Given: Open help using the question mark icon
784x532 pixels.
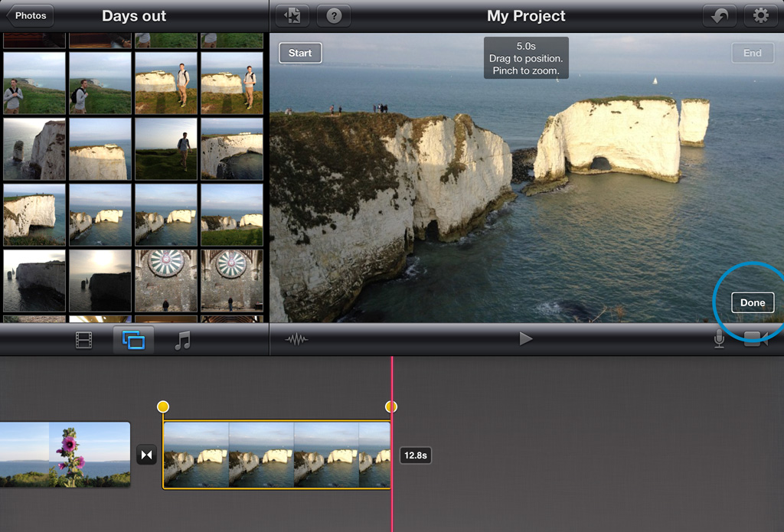Looking at the screenshot, I should [x=333, y=15].
